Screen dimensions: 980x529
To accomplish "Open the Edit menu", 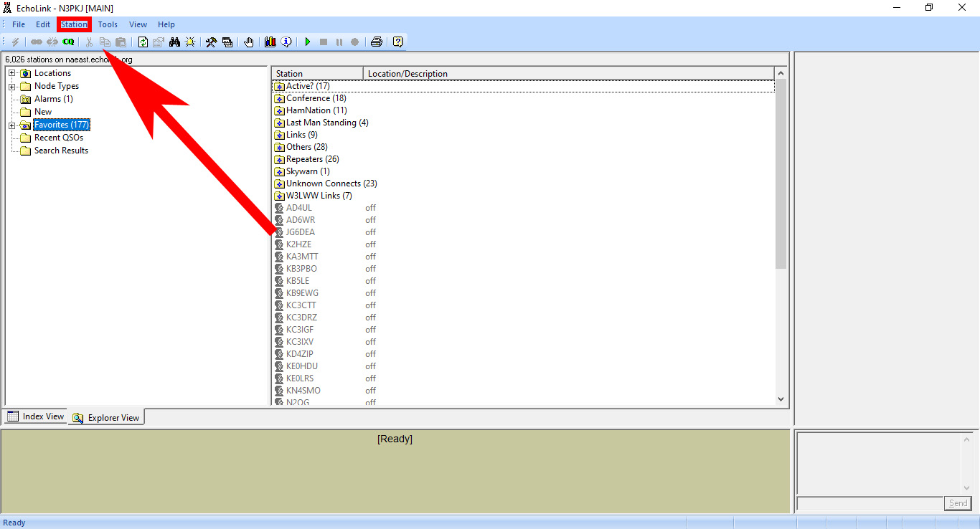I will click(x=43, y=24).
